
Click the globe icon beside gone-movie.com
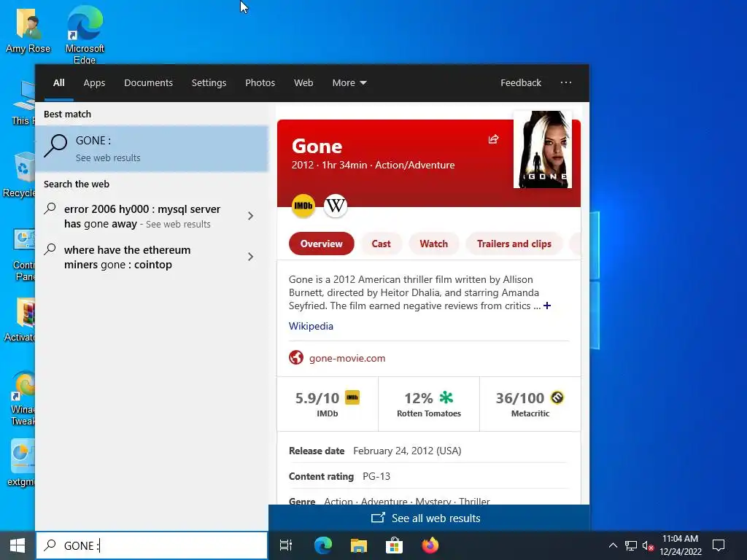(x=296, y=357)
